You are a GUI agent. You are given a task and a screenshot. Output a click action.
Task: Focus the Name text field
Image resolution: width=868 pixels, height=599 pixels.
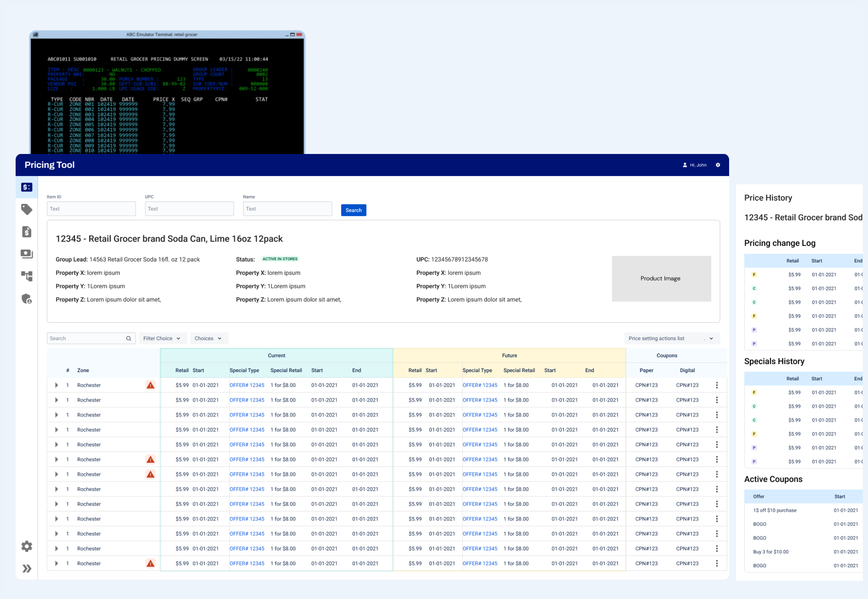[x=287, y=209]
